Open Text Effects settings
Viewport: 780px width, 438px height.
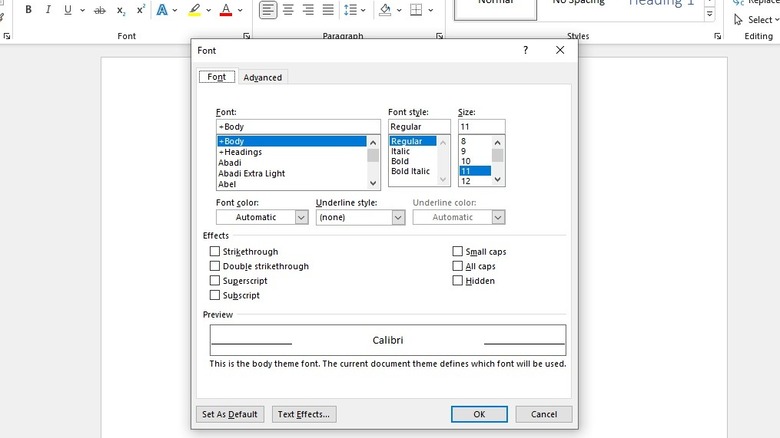305,414
